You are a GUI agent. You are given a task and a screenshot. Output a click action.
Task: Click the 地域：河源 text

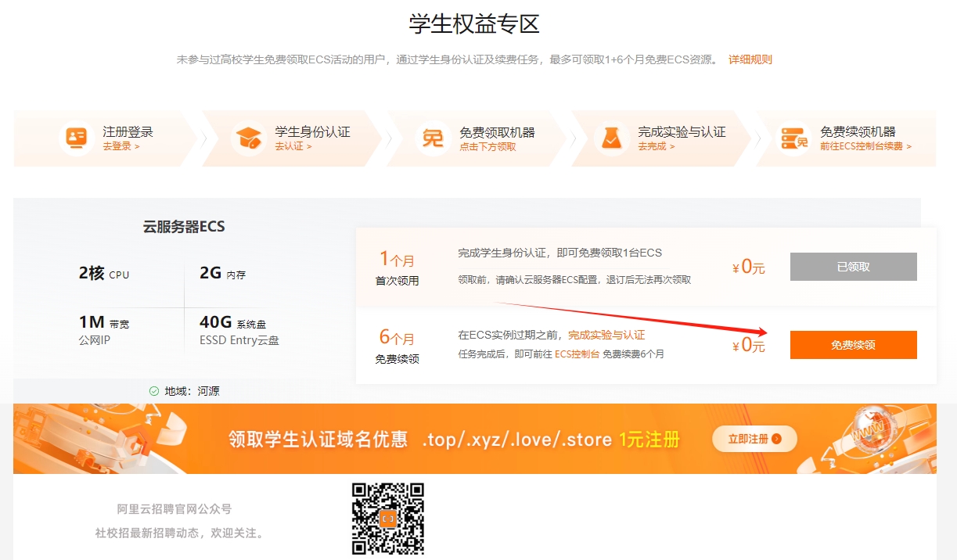tap(192, 391)
